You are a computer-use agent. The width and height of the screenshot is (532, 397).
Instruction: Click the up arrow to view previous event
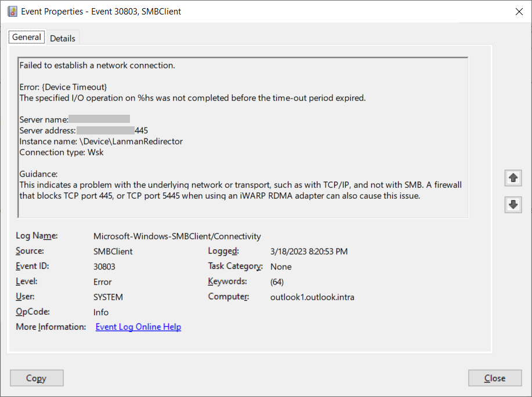[x=512, y=178]
